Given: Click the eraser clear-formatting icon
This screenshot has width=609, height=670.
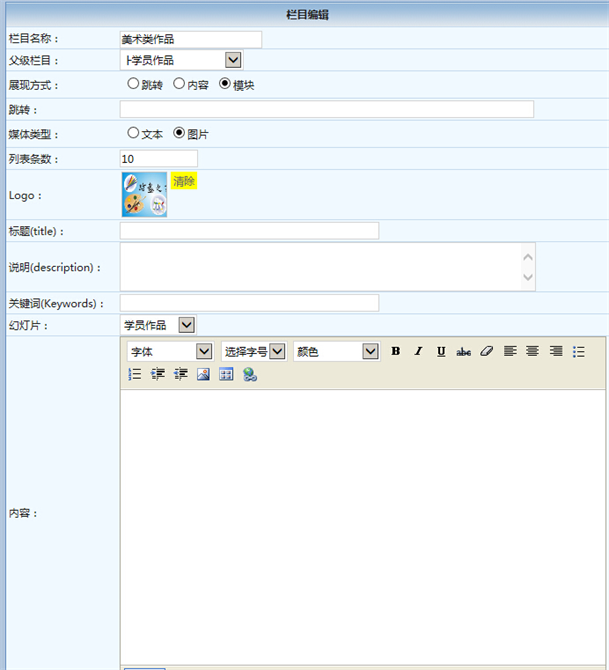Looking at the screenshot, I should (487, 351).
